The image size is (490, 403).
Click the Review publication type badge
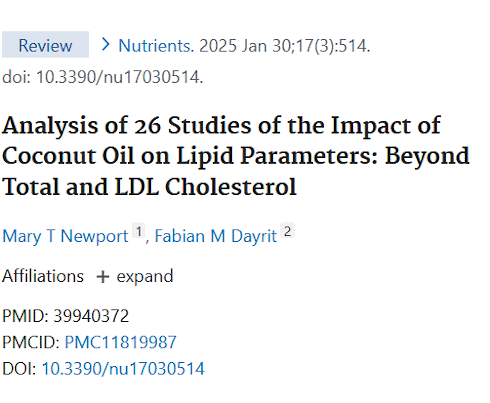pos(45,45)
